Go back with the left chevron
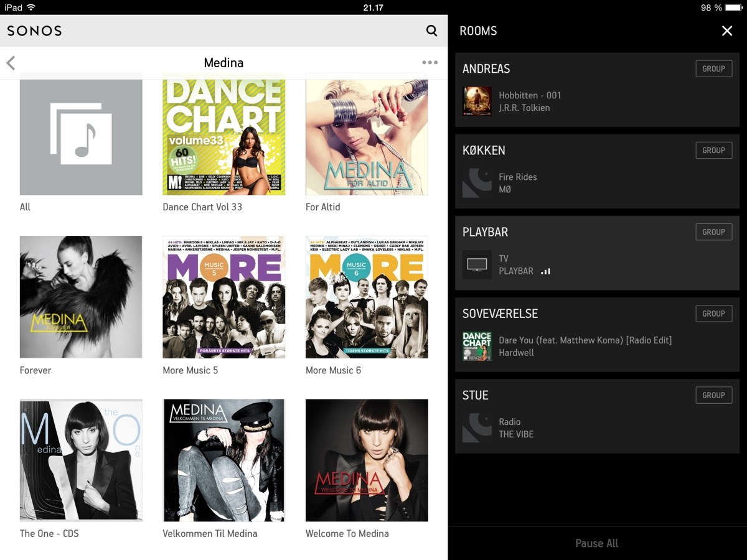This screenshot has height=560, width=747. click(x=11, y=63)
